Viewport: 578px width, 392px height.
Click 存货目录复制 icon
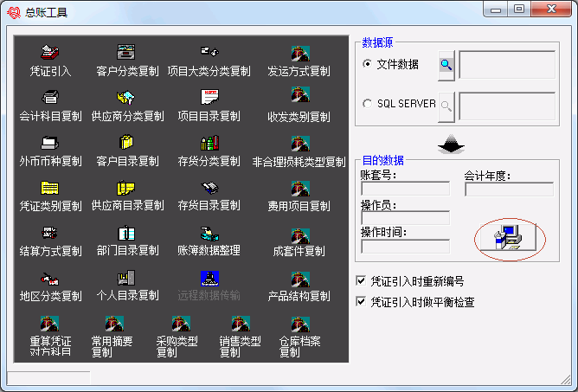pyautogui.click(x=209, y=188)
